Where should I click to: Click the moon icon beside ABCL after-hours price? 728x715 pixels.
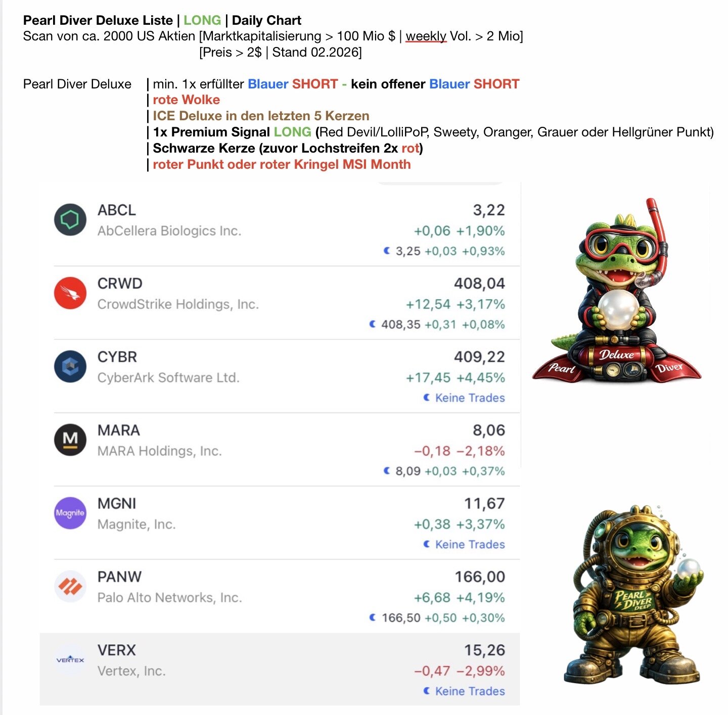click(387, 251)
